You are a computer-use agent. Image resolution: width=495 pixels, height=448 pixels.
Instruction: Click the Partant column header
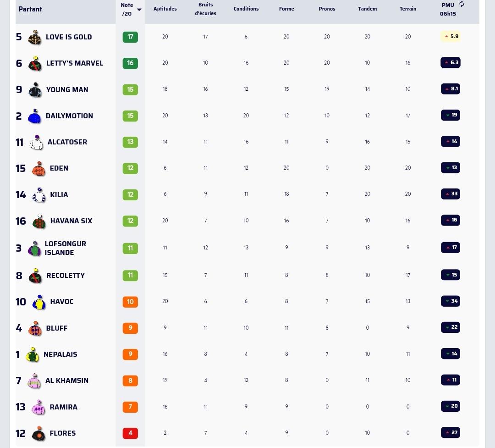[x=30, y=9]
